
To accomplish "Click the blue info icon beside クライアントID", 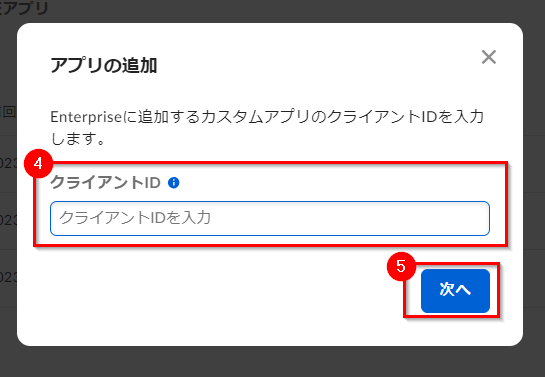I will click(173, 182).
